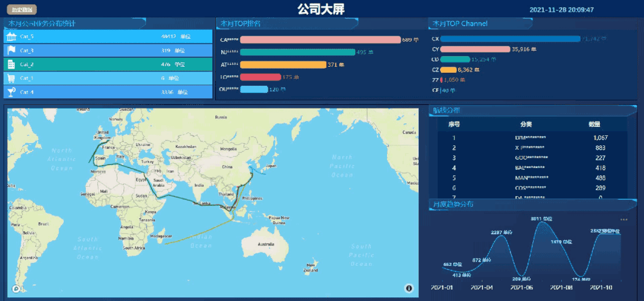Click the date-time display at top right
The width and height of the screenshot is (644, 301).
(562, 10)
